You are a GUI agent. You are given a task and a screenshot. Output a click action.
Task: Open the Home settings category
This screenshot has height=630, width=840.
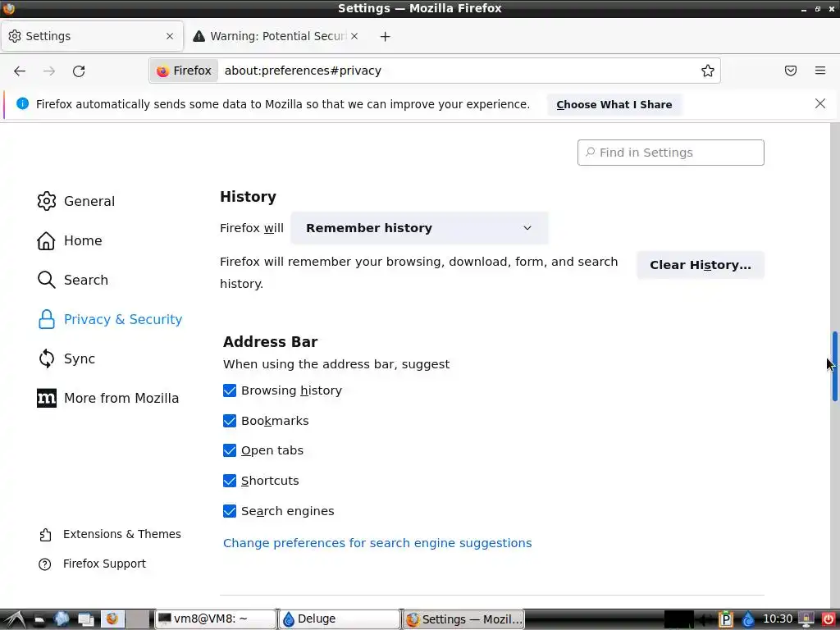pos(69,240)
